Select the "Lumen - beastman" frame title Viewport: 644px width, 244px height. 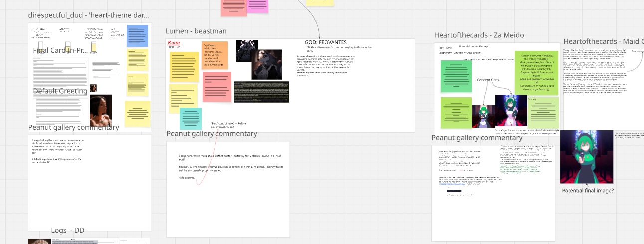tap(196, 31)
